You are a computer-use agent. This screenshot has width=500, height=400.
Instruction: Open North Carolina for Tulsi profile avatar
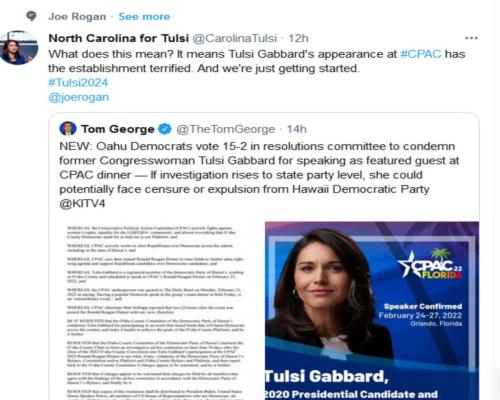[18, 48]
